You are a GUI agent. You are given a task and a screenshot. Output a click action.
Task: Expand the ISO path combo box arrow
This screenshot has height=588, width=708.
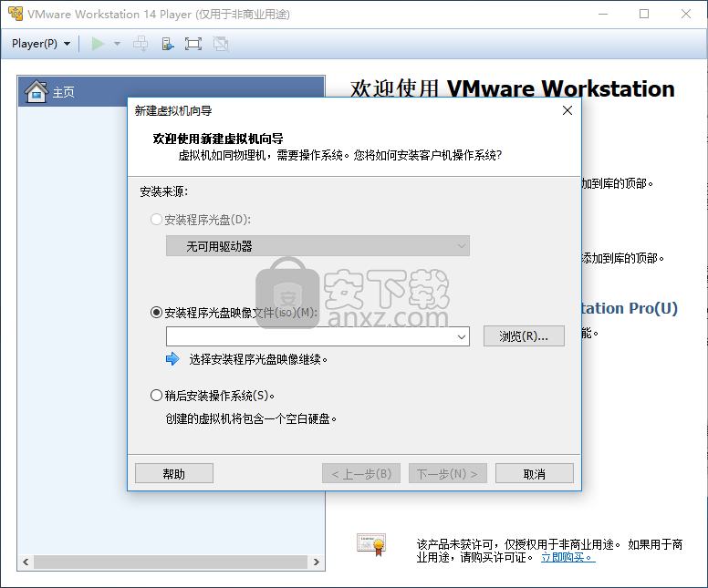[x=461, y=336]
